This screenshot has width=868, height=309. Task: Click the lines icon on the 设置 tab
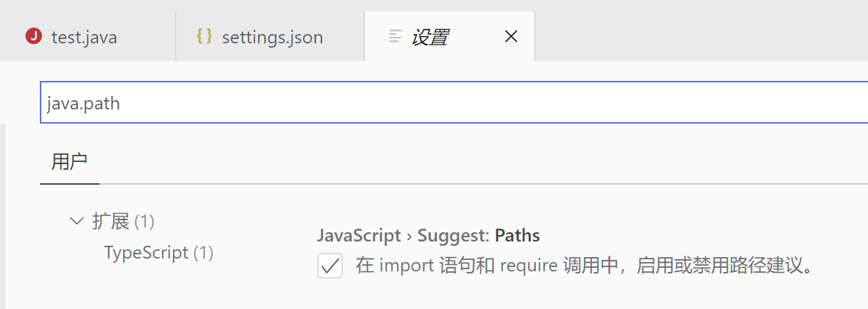pyautogui.click(x=396, y=36)
